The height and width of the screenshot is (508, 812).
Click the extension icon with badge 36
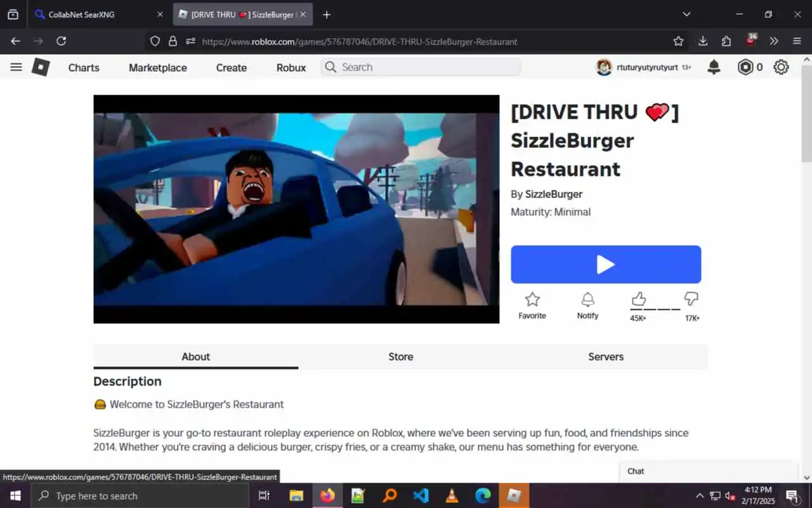click(751, 40)
